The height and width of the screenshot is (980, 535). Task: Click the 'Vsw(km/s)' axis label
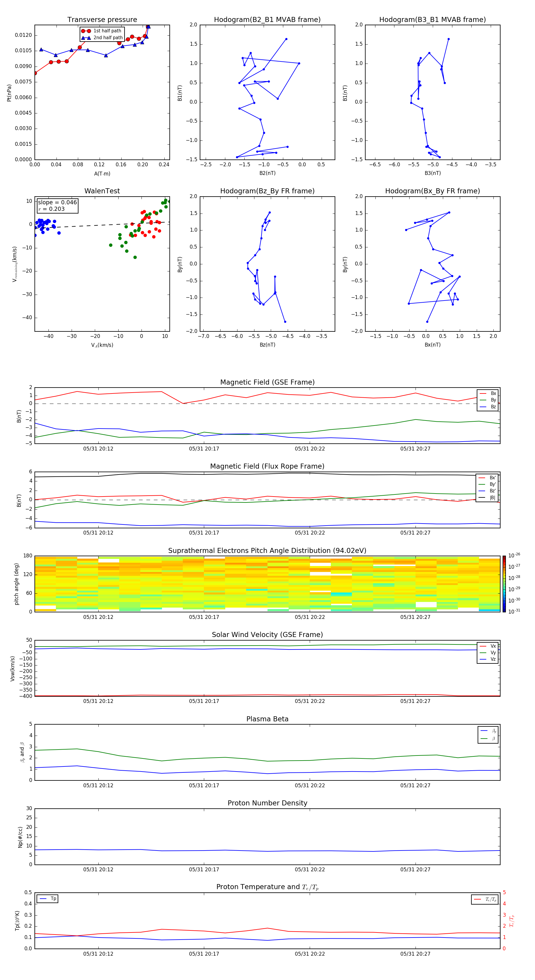tap(12, 668)
